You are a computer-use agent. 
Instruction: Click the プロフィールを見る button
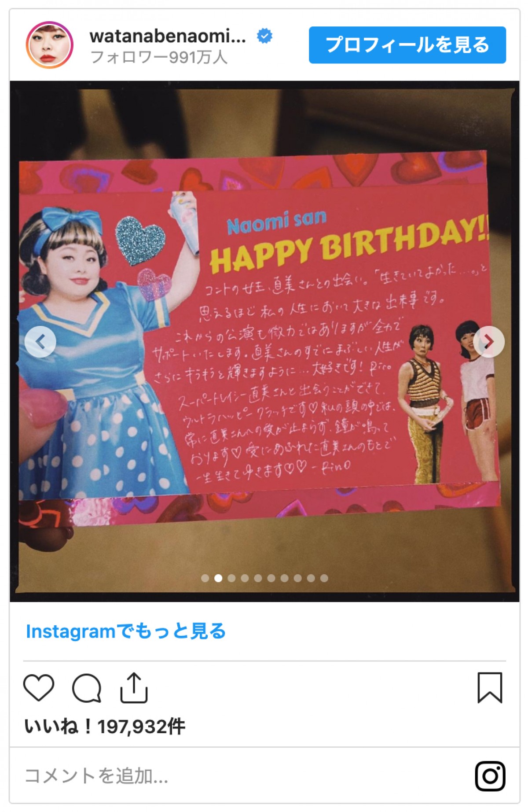coord(407,45)
